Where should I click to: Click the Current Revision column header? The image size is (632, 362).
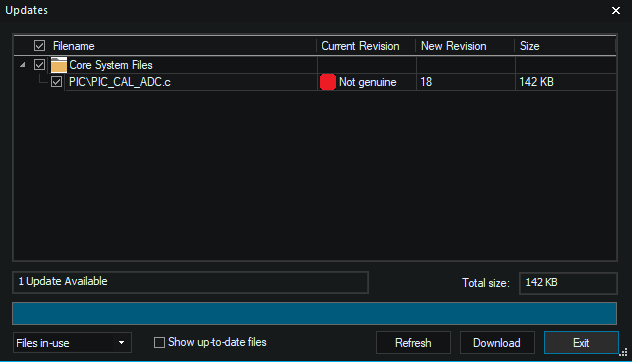click(360, 46)
